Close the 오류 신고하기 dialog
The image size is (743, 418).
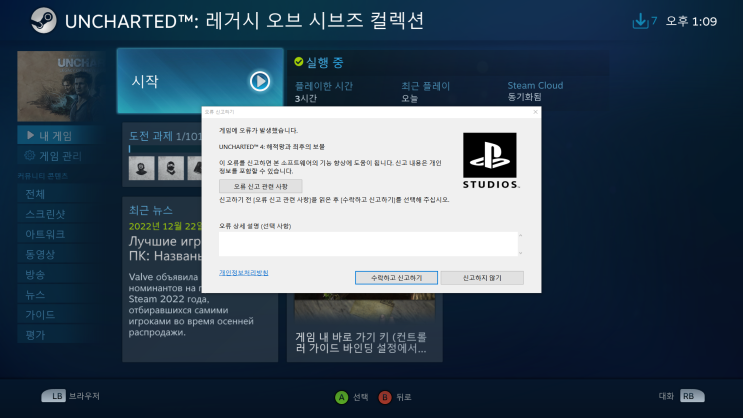pyautogui.click(x=535, y=112)
